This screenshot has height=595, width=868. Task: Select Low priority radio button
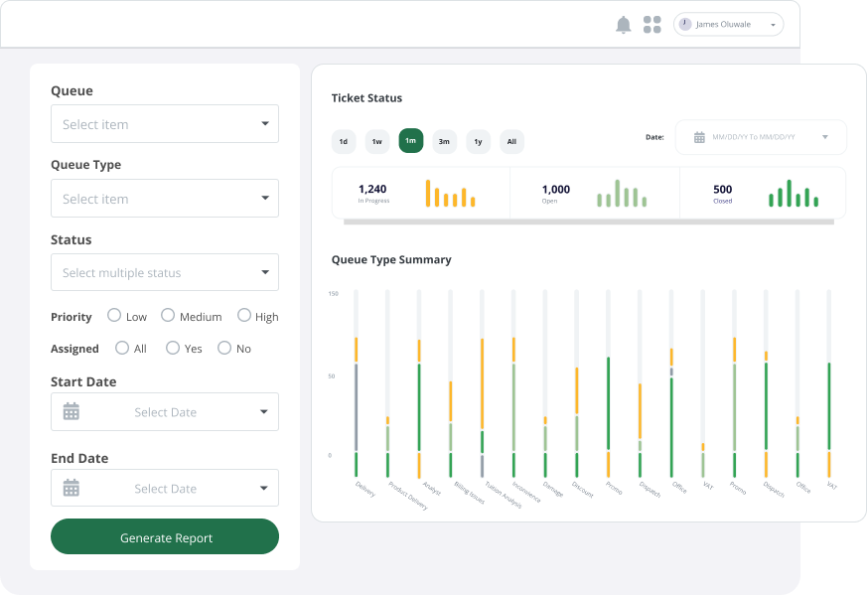tap(114, 315)
